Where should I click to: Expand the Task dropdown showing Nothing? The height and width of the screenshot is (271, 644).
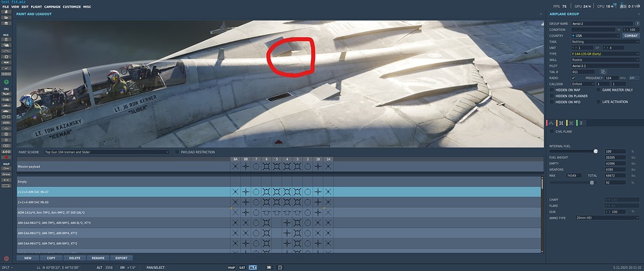tap(605, 41)
